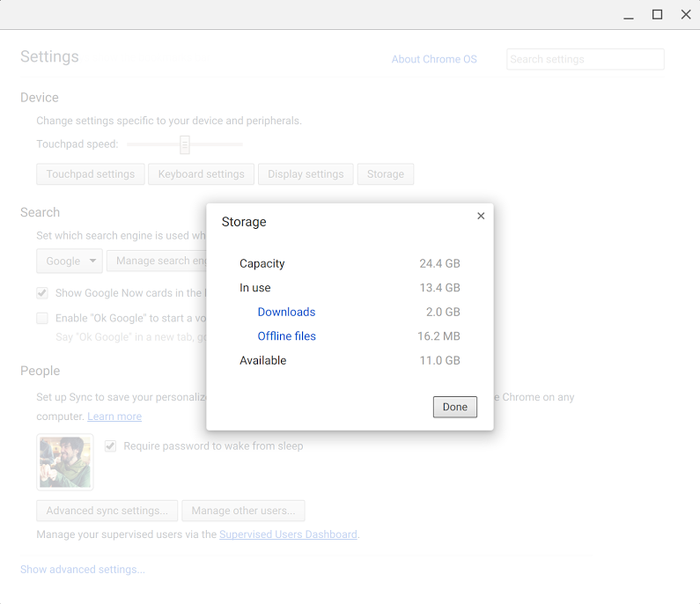Open Keyboard settings

tap(201, 174)
